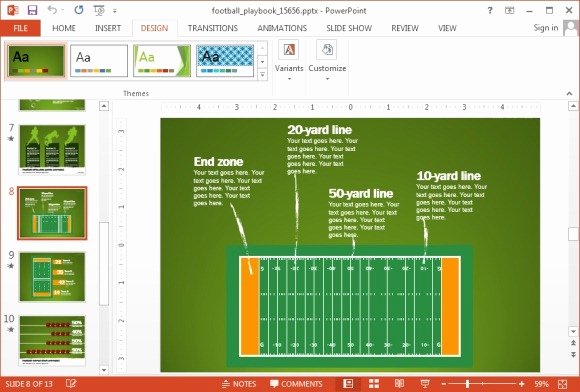Select the left orange end zone shape
This screenshot has height=392, width=580.
click(249, 307)
